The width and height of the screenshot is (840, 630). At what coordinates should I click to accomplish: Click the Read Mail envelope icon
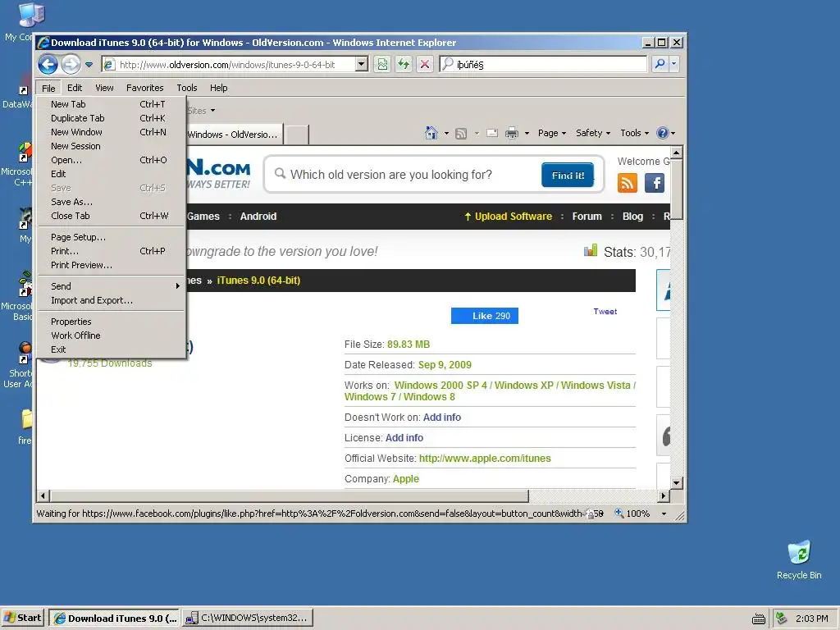(492, 133)
